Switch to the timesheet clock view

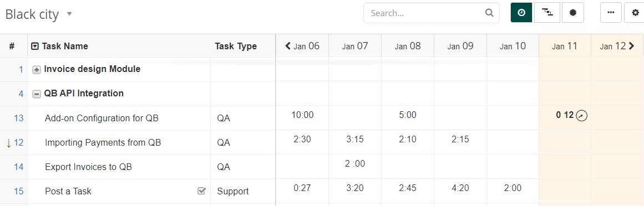click(x=521, y=13)
